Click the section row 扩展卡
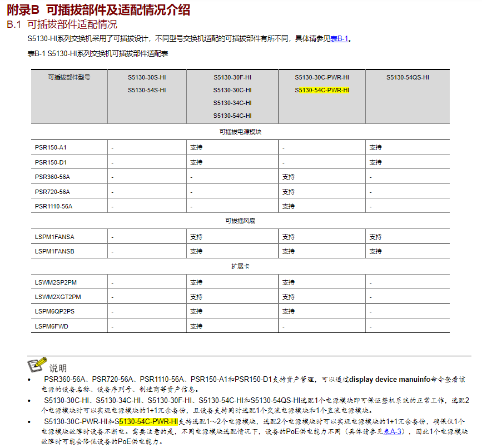 [x=240, y=266]
